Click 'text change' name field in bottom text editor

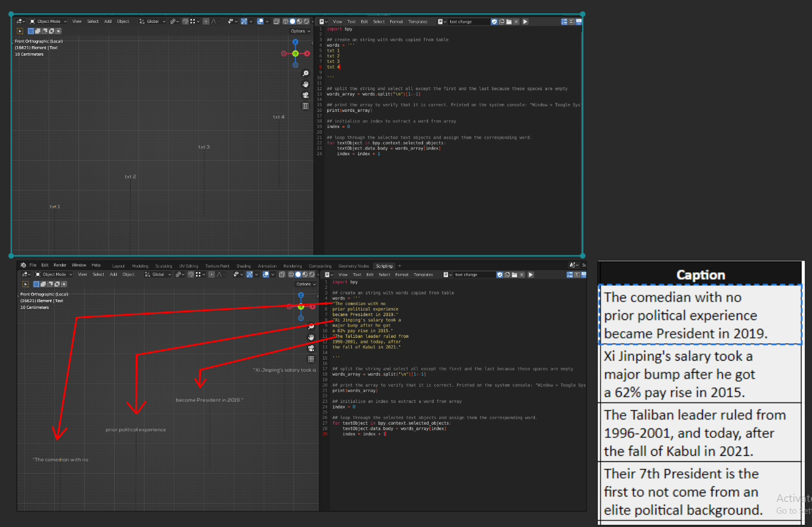pos(475,274)
